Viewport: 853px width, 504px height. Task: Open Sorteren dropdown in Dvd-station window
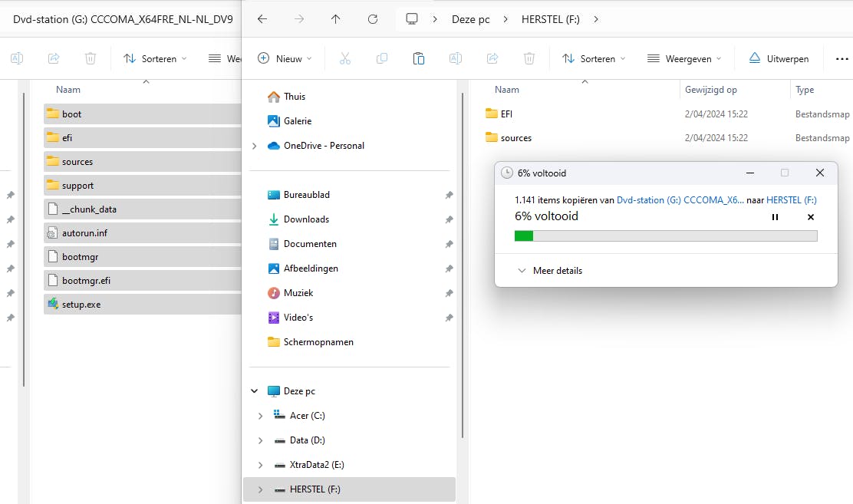coord(155,58)
